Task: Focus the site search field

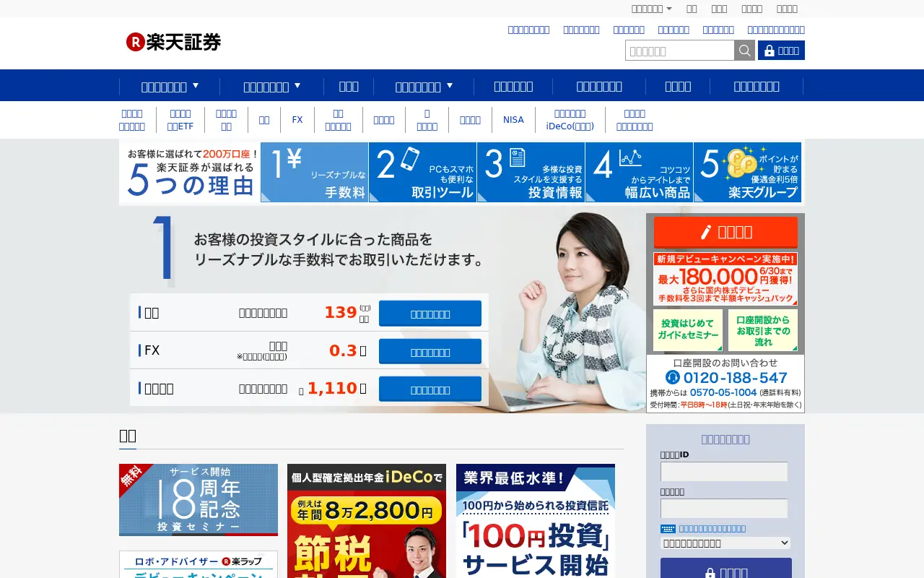Action: (x=680, y=51)
